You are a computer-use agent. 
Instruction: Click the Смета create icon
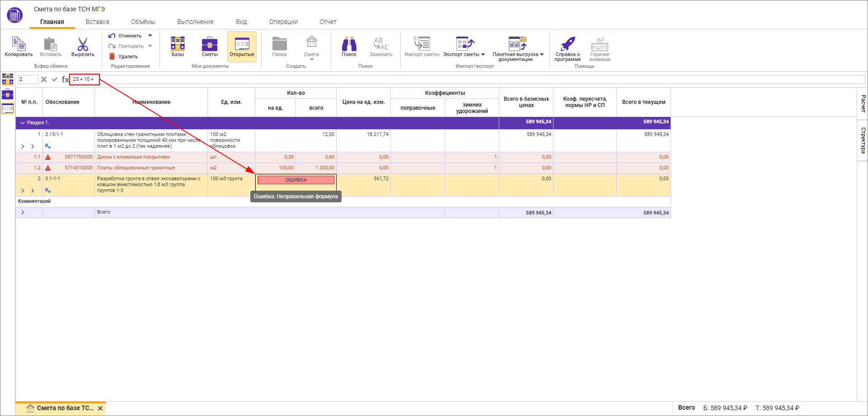point(311,42)
